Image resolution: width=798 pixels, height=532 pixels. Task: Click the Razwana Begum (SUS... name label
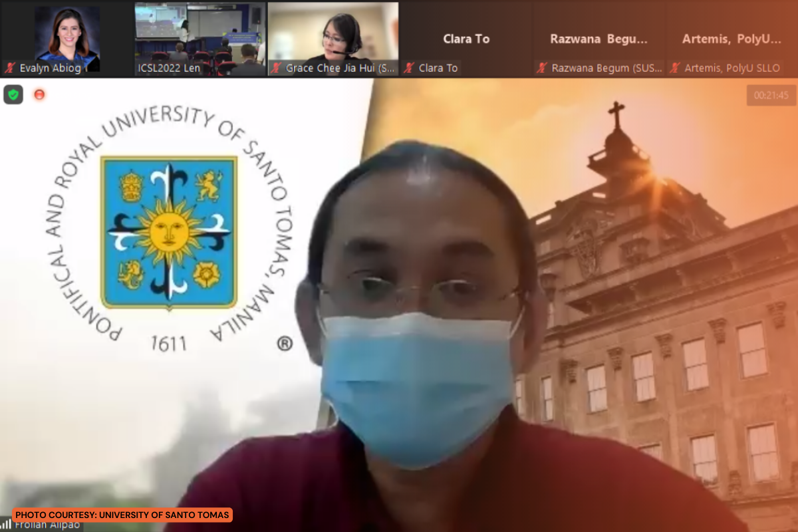[605, 68]
